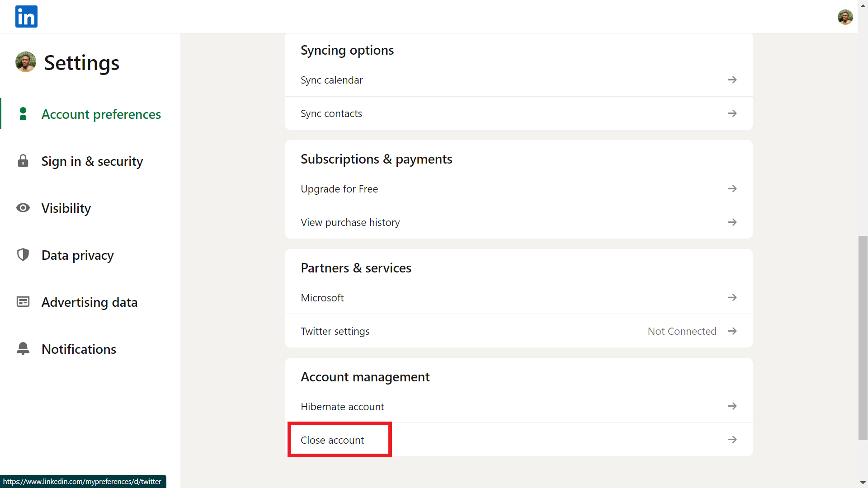Click the eye icon beside Visibility

coord(23,208)
